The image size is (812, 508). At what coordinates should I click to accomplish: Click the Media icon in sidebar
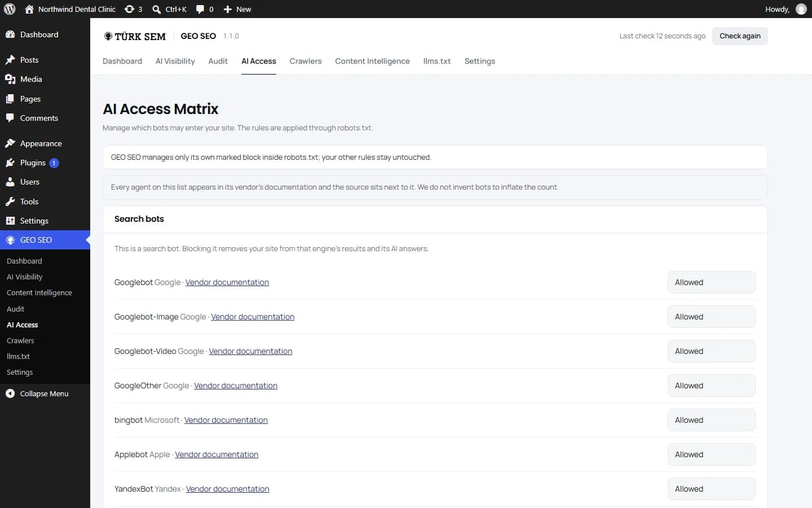[x=10, y=79]
